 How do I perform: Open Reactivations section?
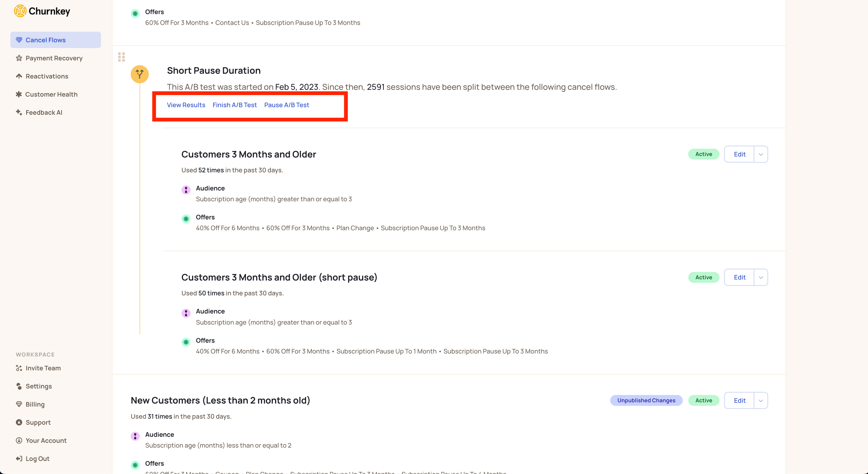47,76
